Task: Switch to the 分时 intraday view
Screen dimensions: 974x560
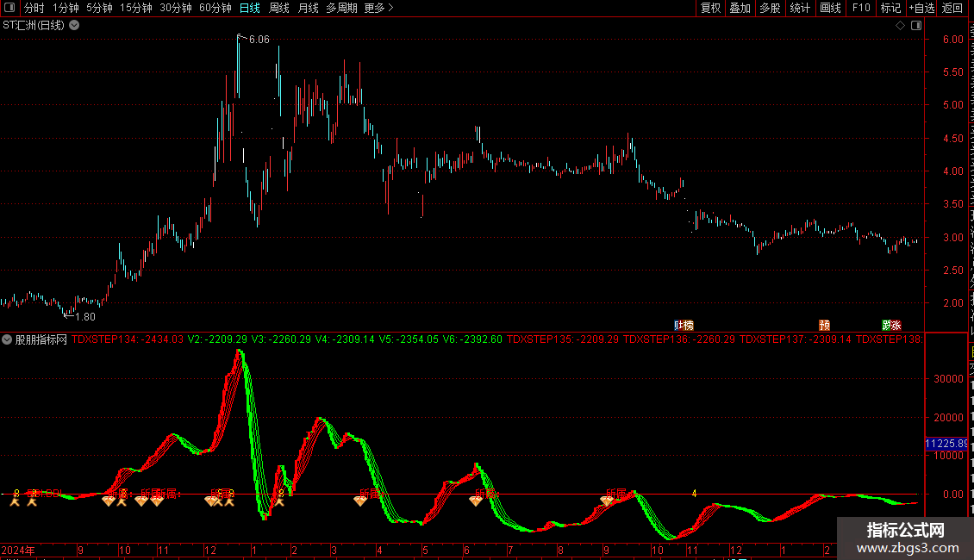Action: point(34,8)
